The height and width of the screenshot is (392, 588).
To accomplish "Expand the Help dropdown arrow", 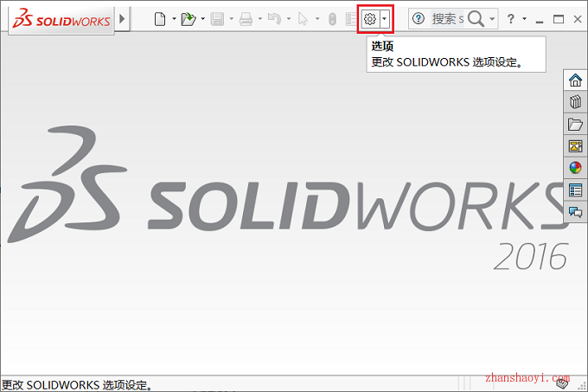I will 524,18.
